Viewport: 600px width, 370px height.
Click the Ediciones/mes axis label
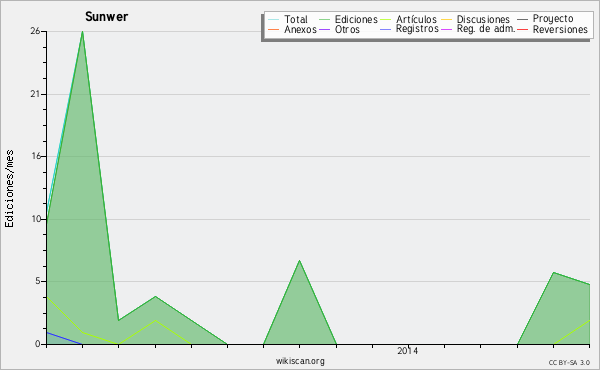point(9,189)
